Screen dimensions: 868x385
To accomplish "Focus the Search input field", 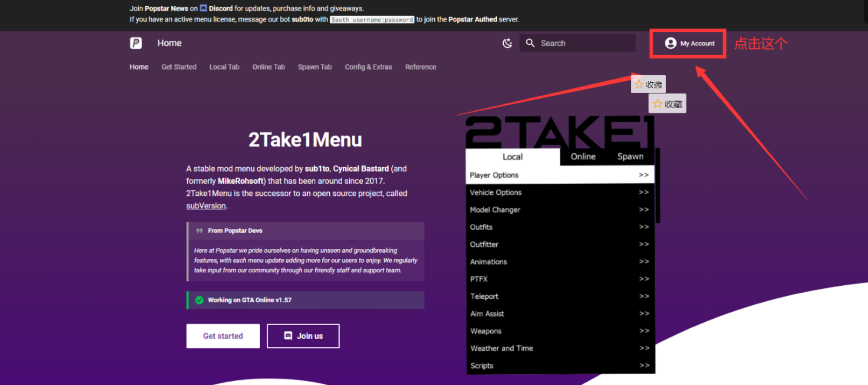I will point(578,43).
